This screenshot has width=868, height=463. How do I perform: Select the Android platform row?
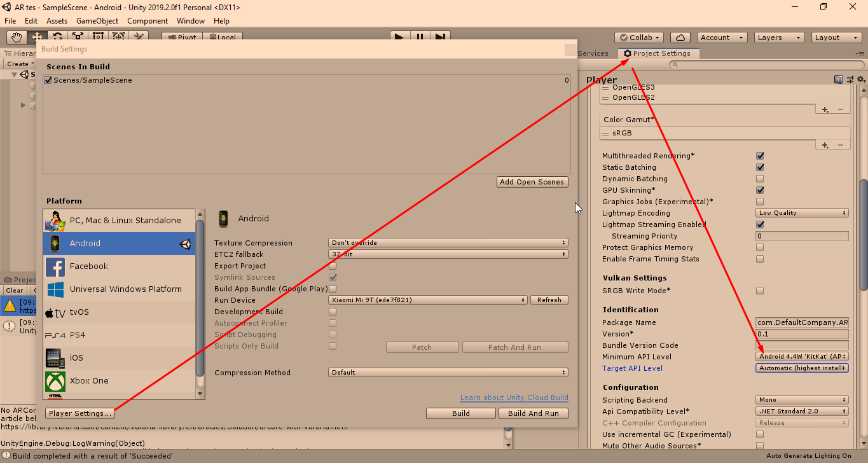[x=119, y=244]
